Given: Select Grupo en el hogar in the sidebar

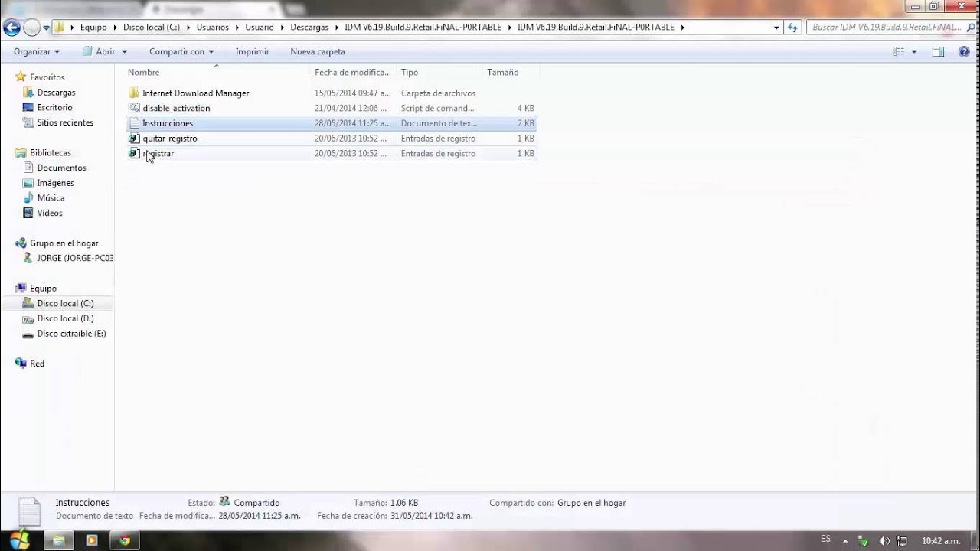Looking at the screenshot, I should [64, 243].
